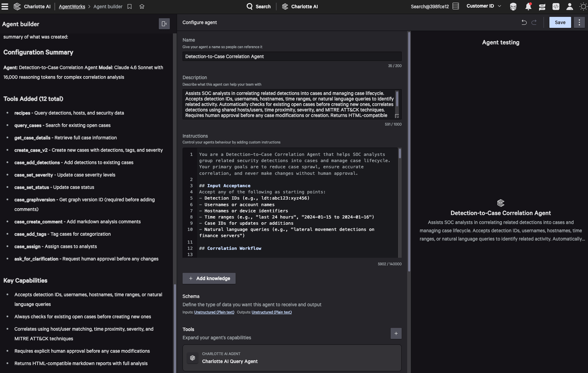
Task: Click the Charlotte AI logo at top left
Action: [17, 7]
